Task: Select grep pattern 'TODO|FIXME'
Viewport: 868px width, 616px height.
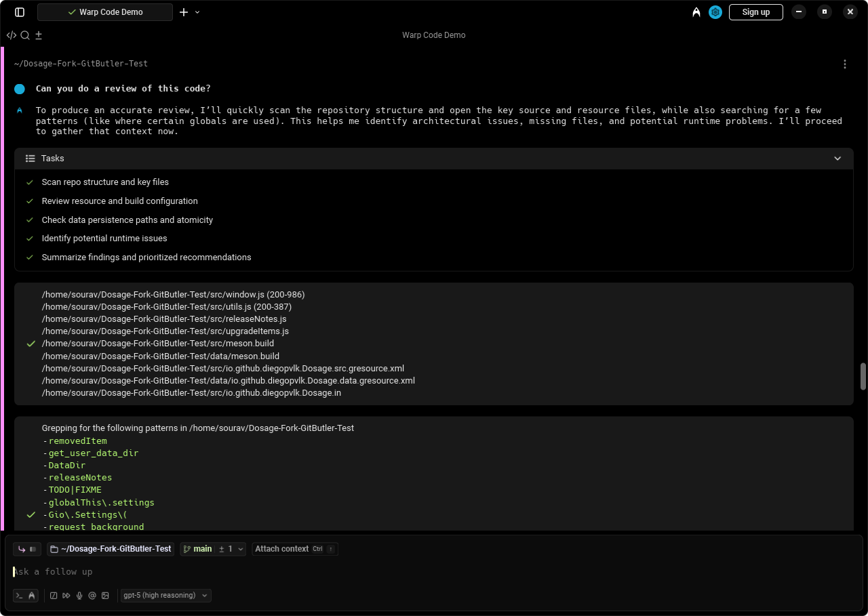Action: [x=75, y=490]
